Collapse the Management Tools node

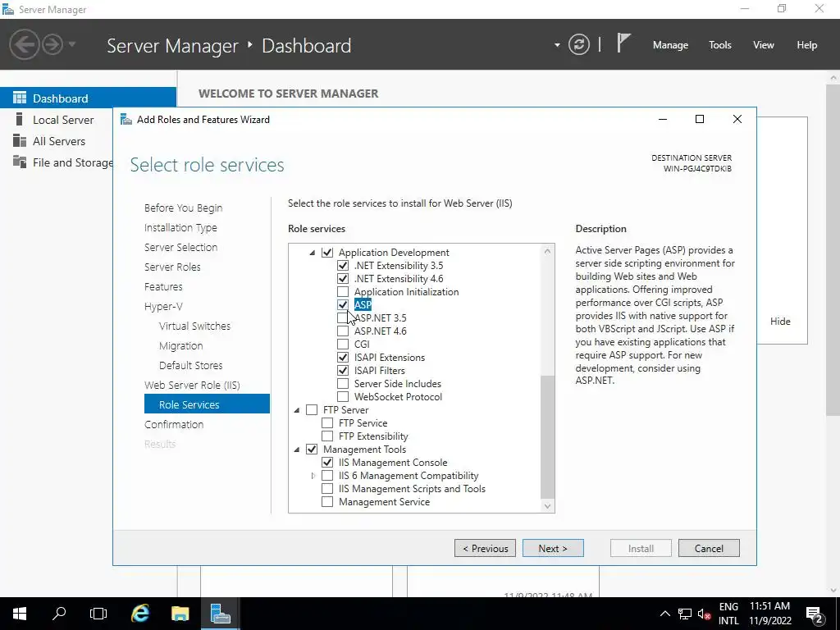point(297,450)
